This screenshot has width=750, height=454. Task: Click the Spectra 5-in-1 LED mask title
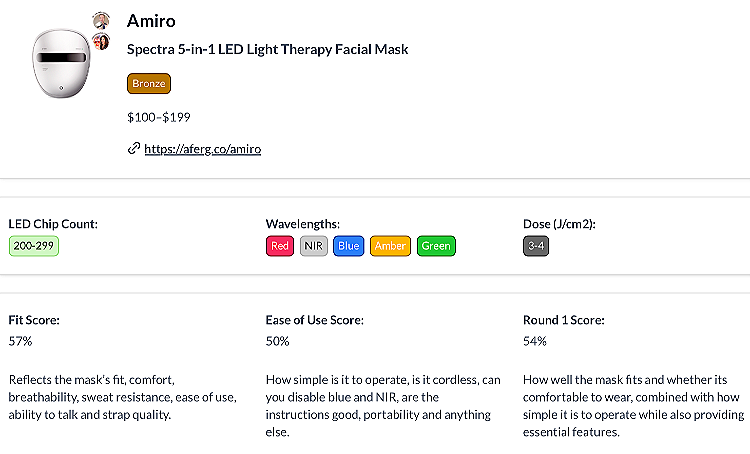[267, 49]
